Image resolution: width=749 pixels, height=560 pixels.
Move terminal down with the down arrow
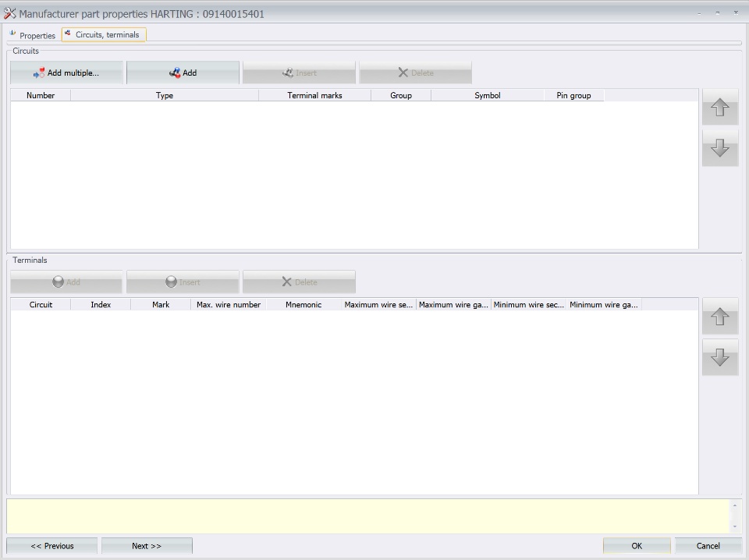720,357
